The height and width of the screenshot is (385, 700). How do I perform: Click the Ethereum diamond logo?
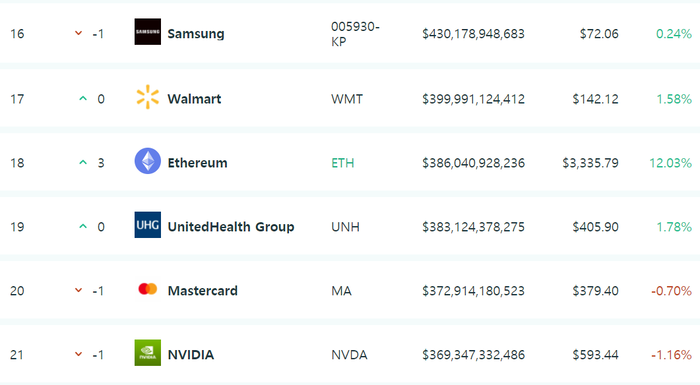click(148, 161)
